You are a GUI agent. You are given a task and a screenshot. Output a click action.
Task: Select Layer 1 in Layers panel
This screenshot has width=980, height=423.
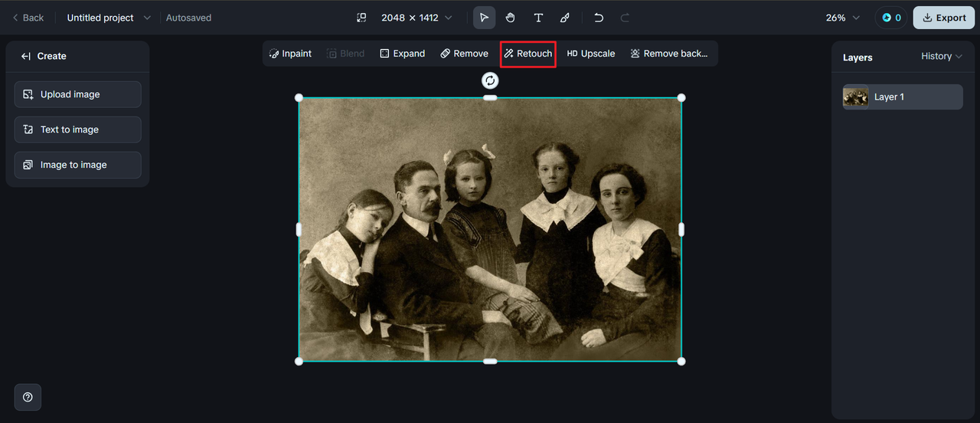903,97
